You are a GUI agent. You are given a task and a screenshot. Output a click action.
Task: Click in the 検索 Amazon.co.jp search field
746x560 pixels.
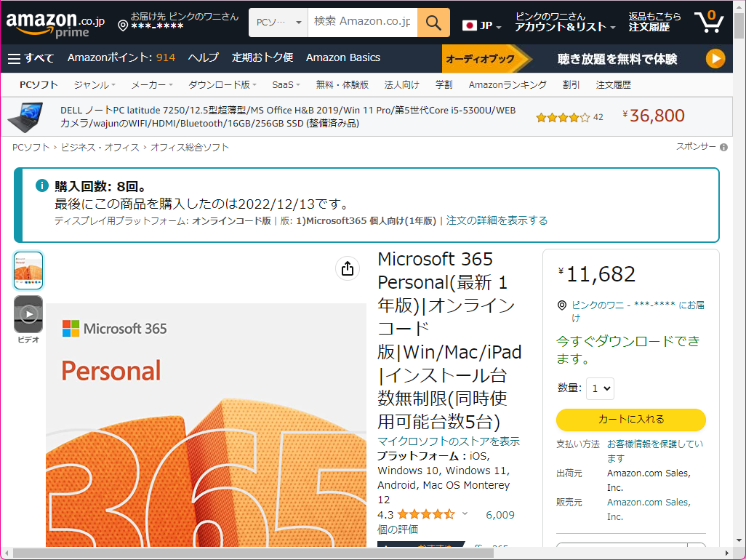(363, 23)
